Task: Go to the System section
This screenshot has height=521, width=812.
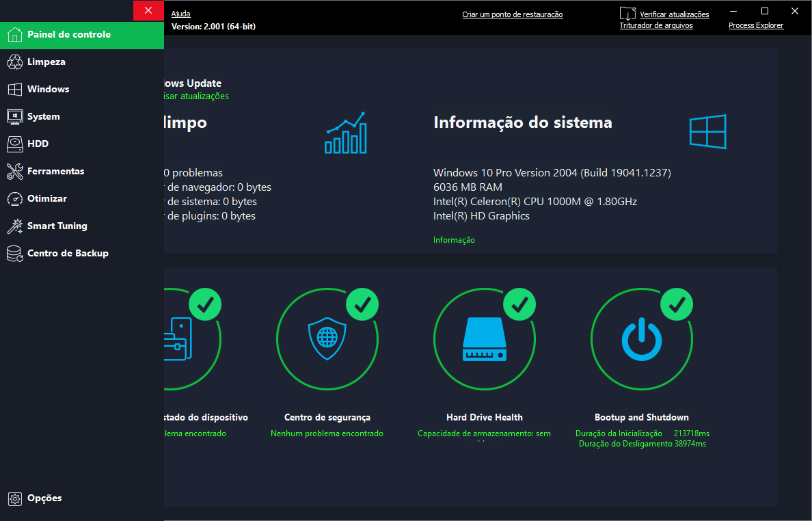Action: point(82,116)
